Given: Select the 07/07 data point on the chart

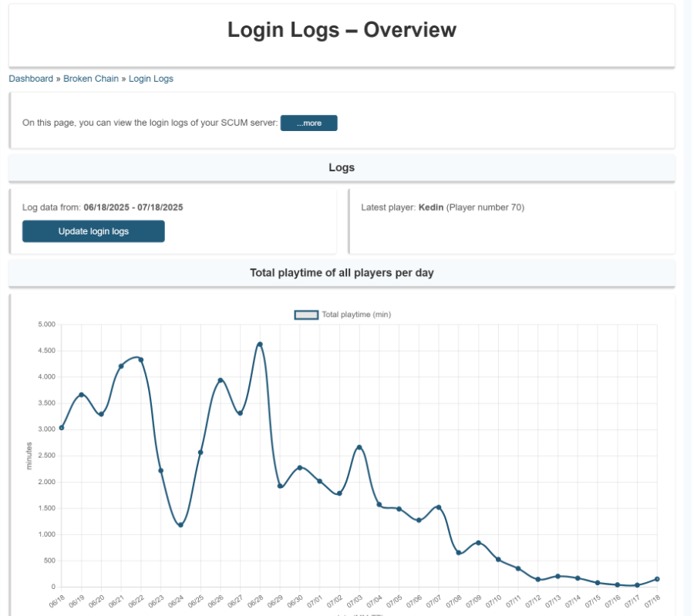Looking at the screenshot, I should click(x=439, y=507).
